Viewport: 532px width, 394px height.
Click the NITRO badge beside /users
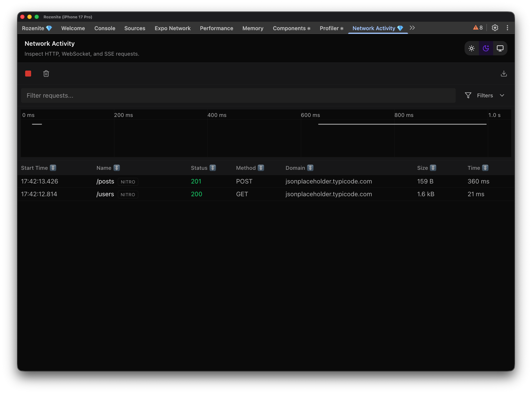pyautogui.click(x=128, y=194)
